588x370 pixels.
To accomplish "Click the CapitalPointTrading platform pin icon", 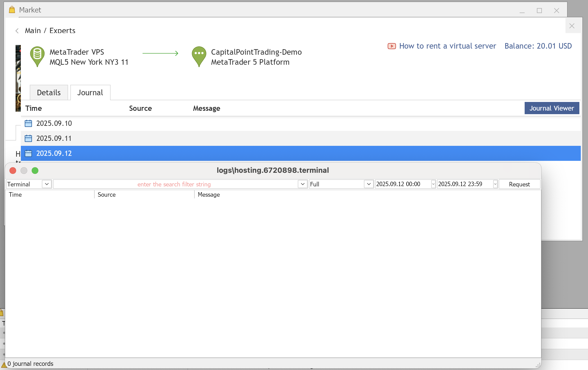I will tap(199, 57).
